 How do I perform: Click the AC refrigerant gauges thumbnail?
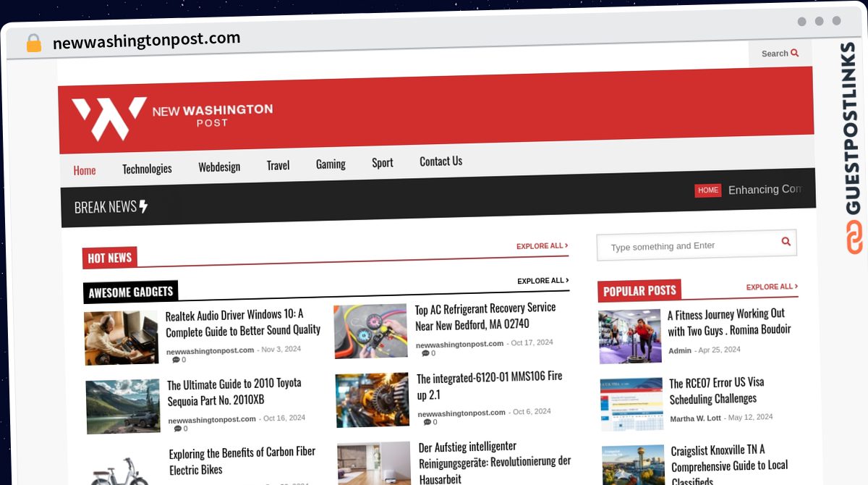pyautogui.click(x=371, y=332)
